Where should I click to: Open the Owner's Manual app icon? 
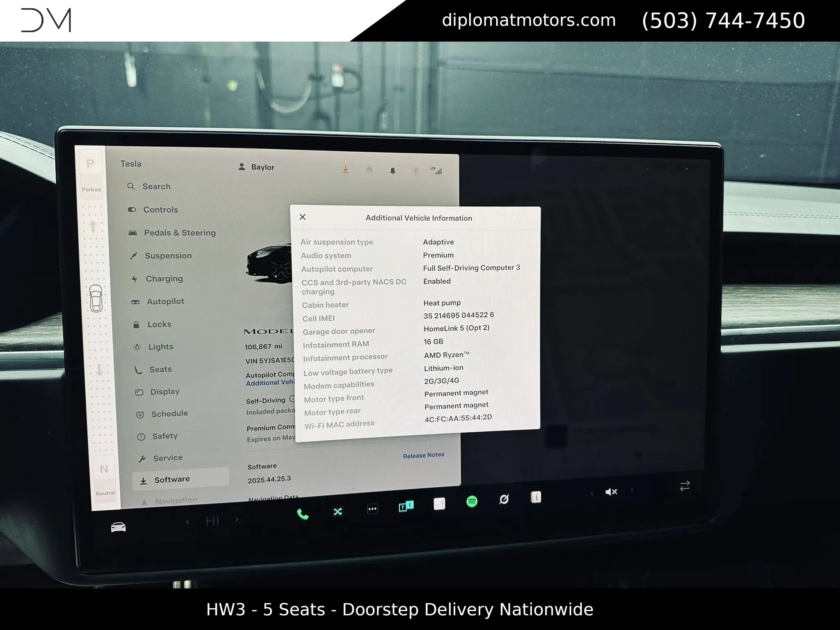(x=536, y=497)
